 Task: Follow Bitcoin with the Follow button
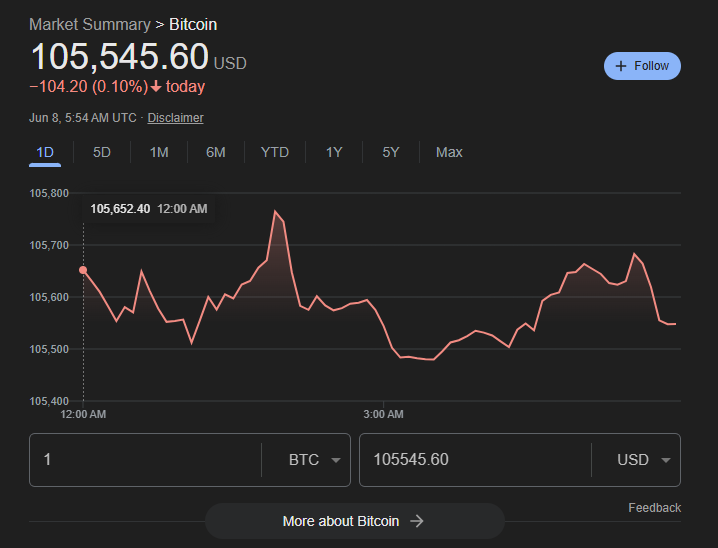click(x=642, y=66)
